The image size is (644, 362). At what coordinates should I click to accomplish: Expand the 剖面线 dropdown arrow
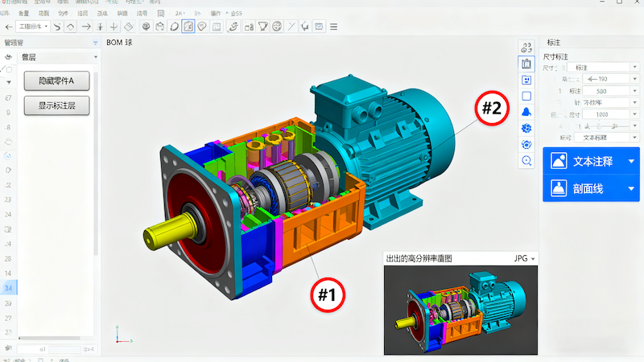coord(630,188)
